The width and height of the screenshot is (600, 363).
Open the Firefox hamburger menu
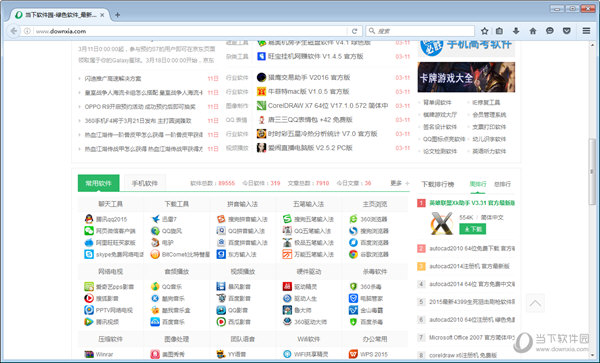pos(586,31)
